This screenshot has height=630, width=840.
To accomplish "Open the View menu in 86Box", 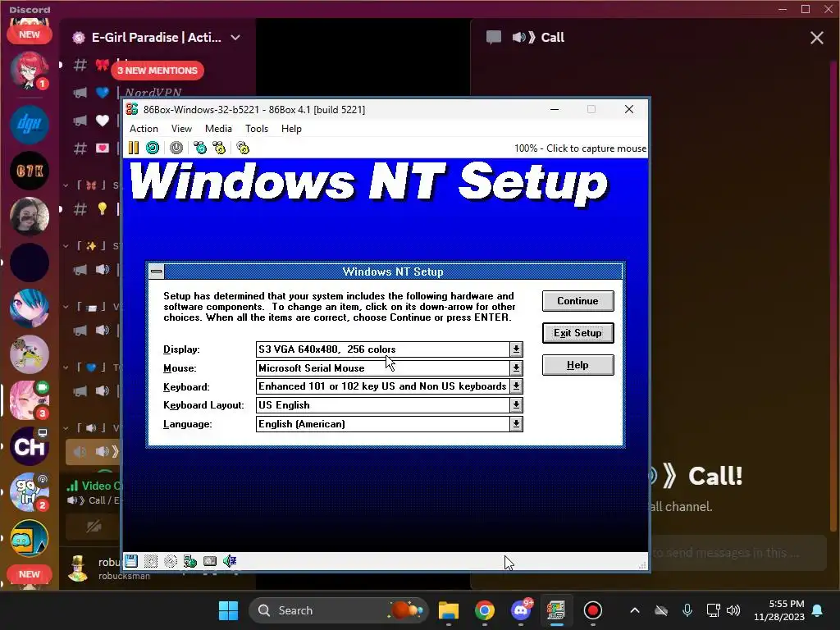I will coord(181,129).
